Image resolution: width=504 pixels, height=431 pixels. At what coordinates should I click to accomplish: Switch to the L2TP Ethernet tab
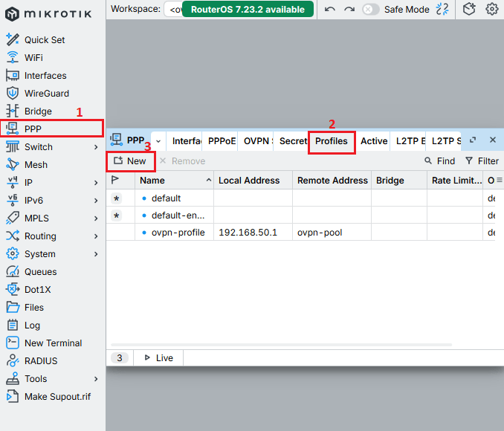click(408, 141)
